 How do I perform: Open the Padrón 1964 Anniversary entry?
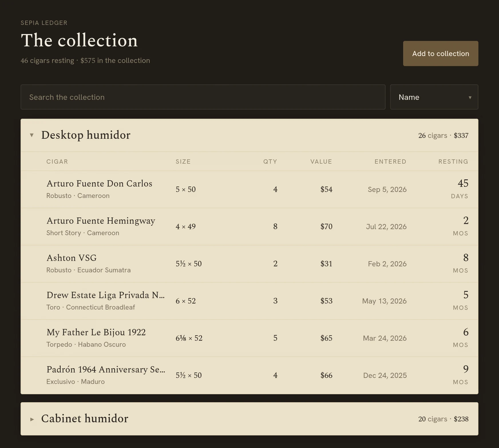pos(249,375)
